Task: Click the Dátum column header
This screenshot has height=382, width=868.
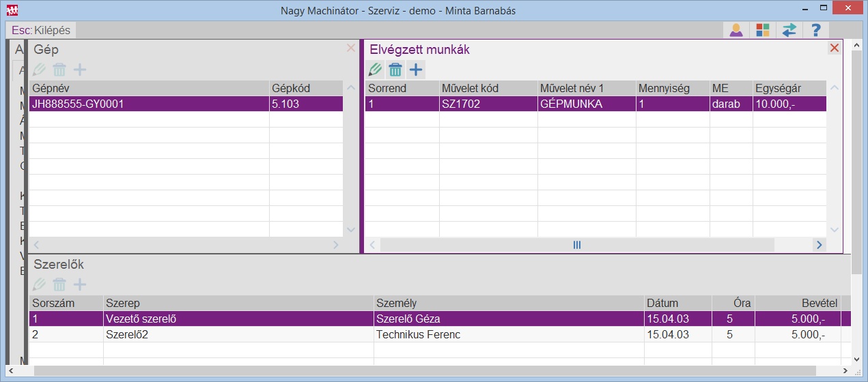Action: 676,303
